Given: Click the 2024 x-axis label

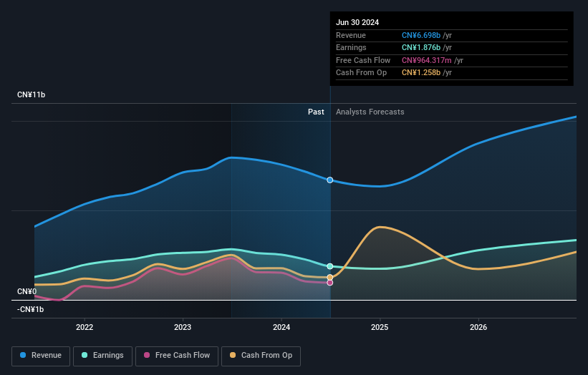Looking at the screenshot, I should click(x=281, y=327).
